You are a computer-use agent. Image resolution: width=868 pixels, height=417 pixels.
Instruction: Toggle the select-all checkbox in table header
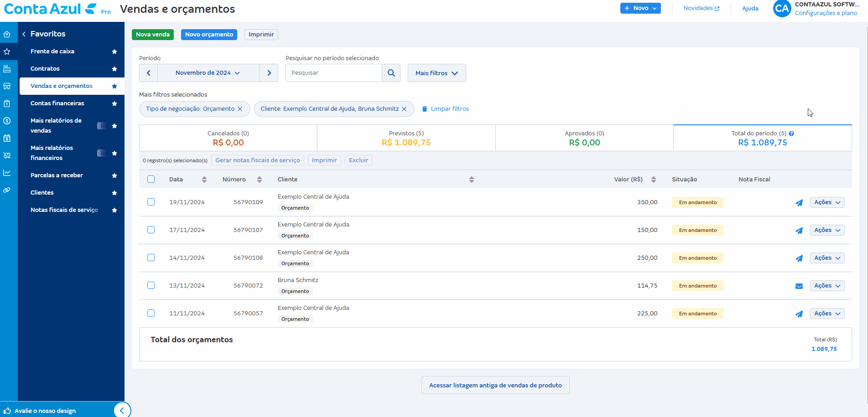click(x=151, y=179)
